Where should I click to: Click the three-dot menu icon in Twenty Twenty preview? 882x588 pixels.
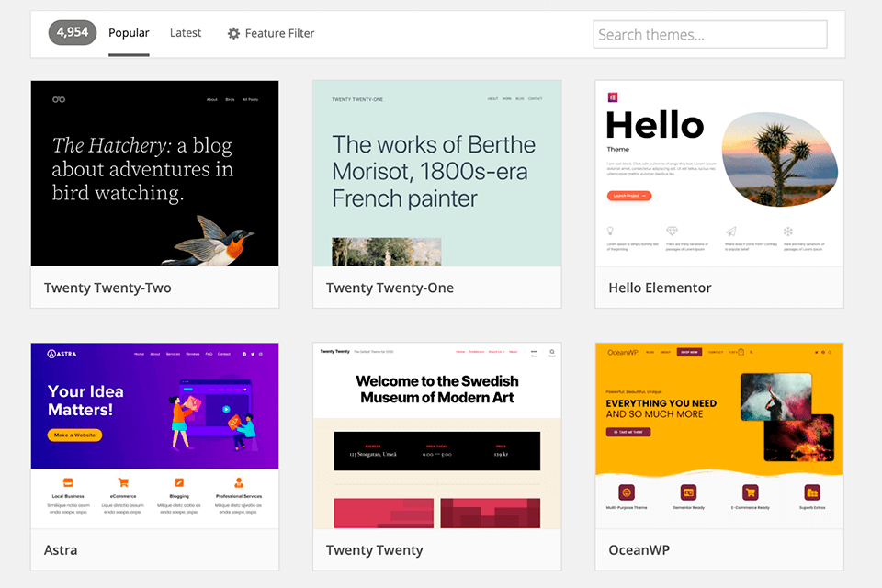pos(533,352)
